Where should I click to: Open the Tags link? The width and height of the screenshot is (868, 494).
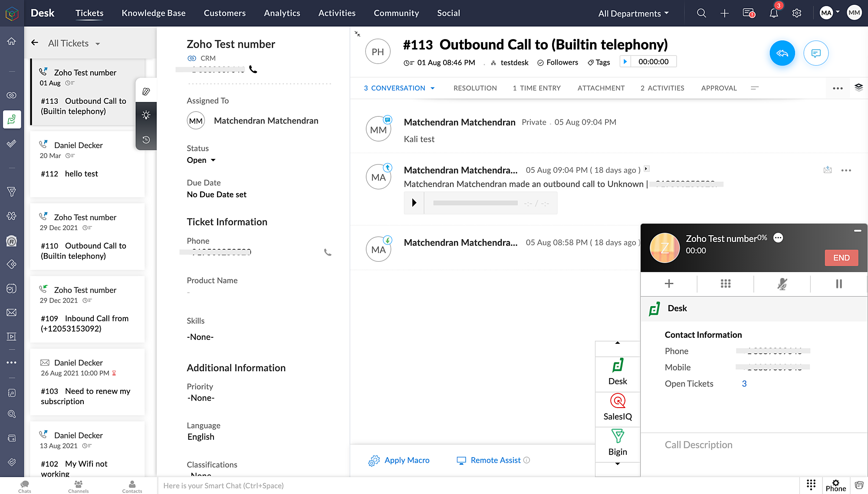click(x=598, y=63)
